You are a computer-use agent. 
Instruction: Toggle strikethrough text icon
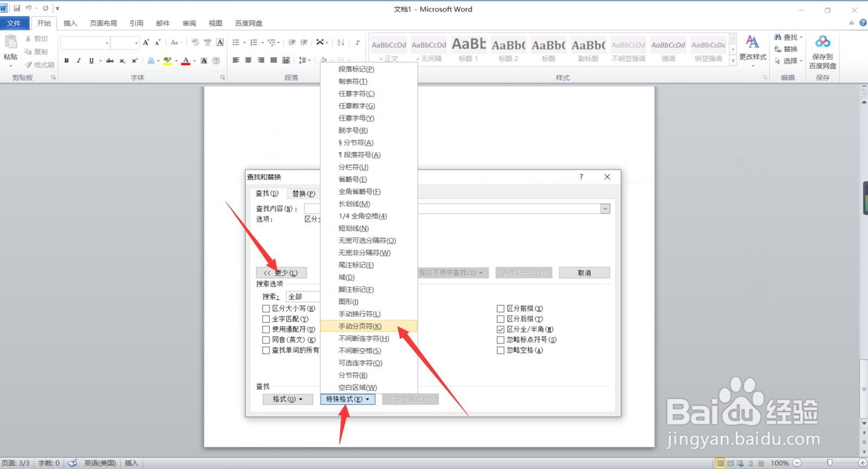(x=110, y=61)
